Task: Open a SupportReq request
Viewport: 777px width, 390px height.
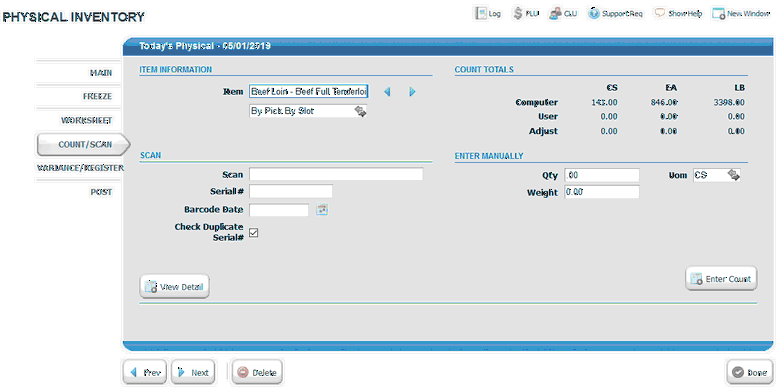Action: 615,13
